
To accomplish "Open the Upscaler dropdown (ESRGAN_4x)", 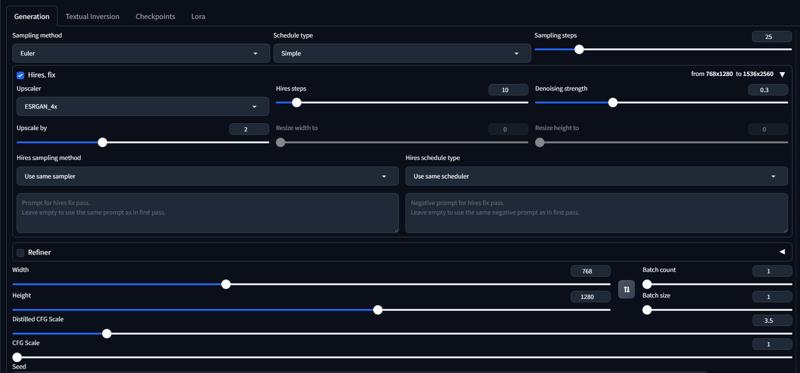I will coord(143,107).
